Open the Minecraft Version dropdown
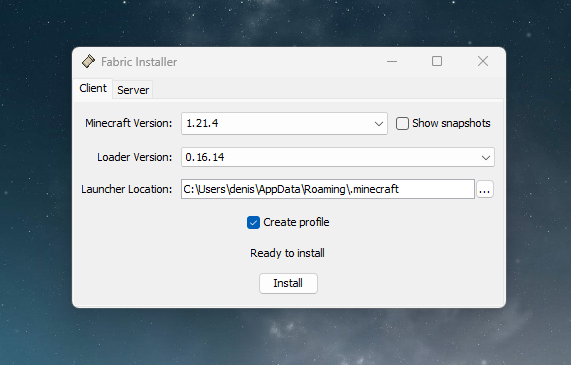 284,123
